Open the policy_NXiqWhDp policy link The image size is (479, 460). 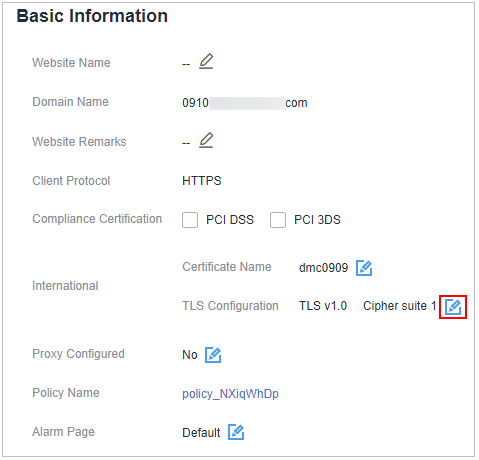[x=230, y=394]
